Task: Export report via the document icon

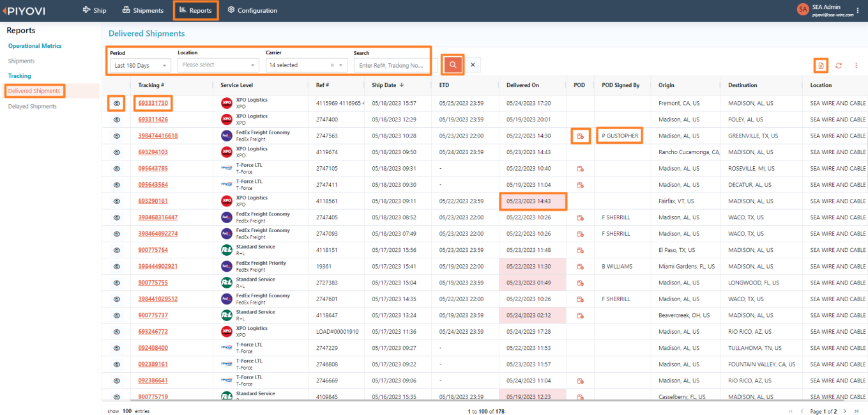Action: pyautogui.click(x=821, y=65)
